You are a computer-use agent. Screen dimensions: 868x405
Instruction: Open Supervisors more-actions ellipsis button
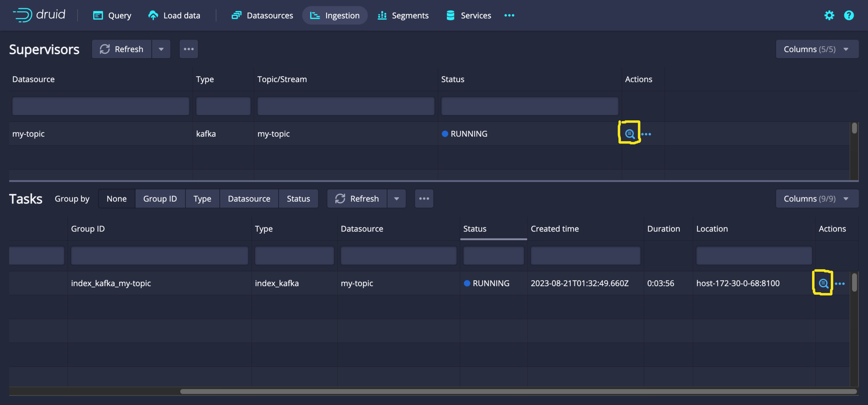188,49
